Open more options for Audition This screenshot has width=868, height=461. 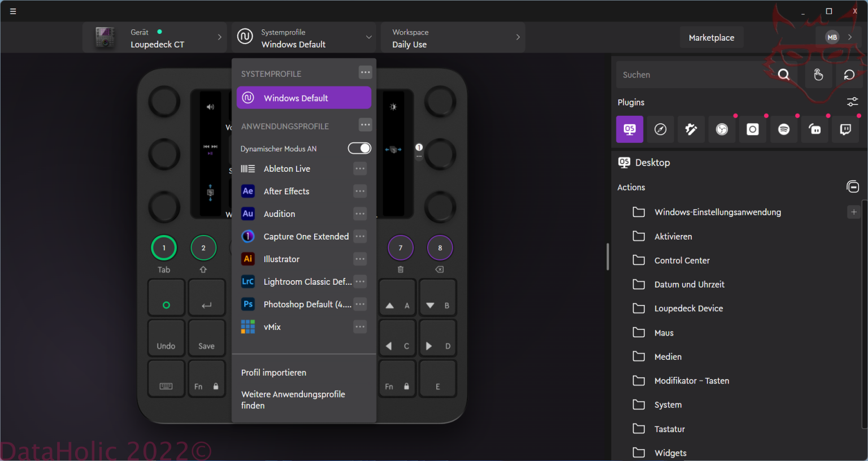click(360, 214)
